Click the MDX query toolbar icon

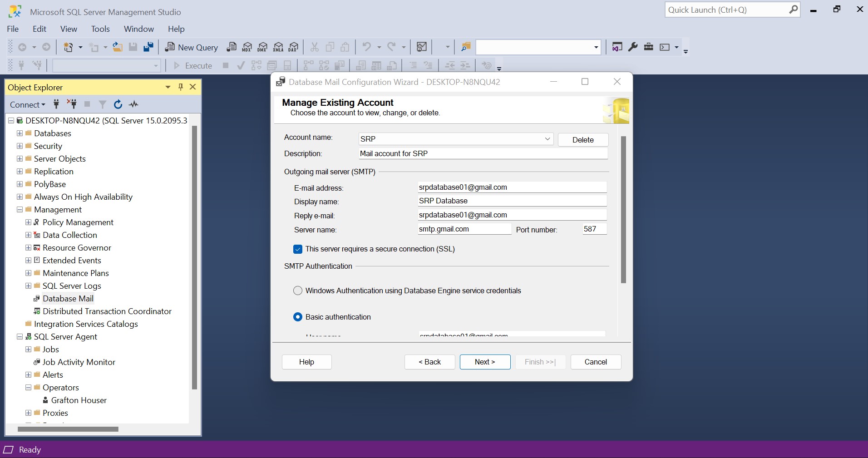247,47
